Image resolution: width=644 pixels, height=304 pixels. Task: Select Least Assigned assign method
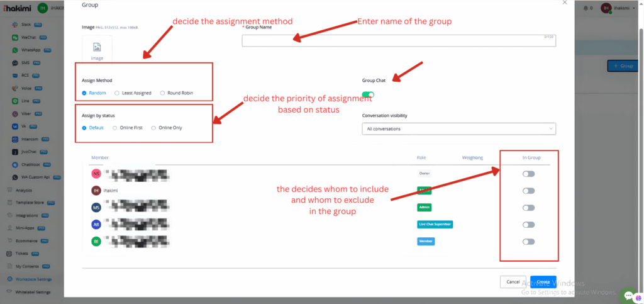118,93
